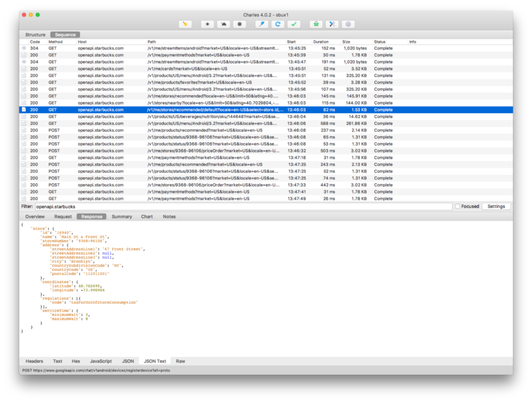This screenshot has width=532, height=402.
Task: Click the "Main St & Front St" JSON line
Action: coord(74,236)
